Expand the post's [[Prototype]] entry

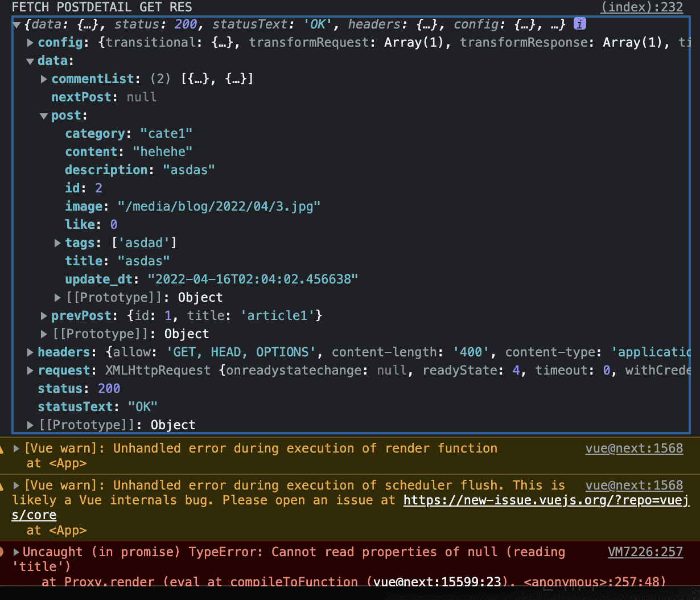pyautogui.click(x=57, y=298)
